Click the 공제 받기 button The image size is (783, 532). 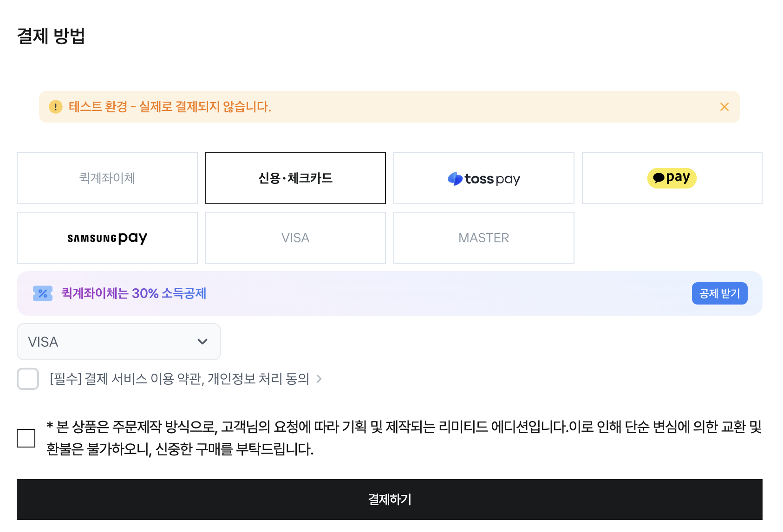point(719,293)
